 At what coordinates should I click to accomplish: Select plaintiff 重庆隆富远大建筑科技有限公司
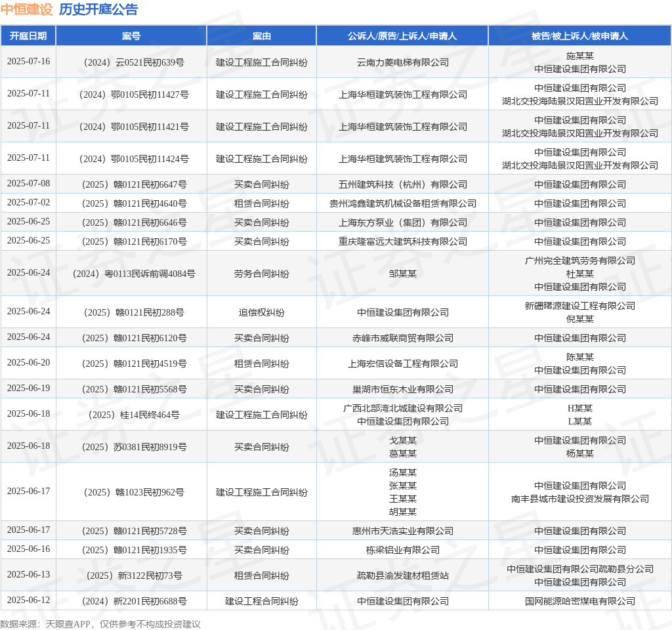point(403,241)
